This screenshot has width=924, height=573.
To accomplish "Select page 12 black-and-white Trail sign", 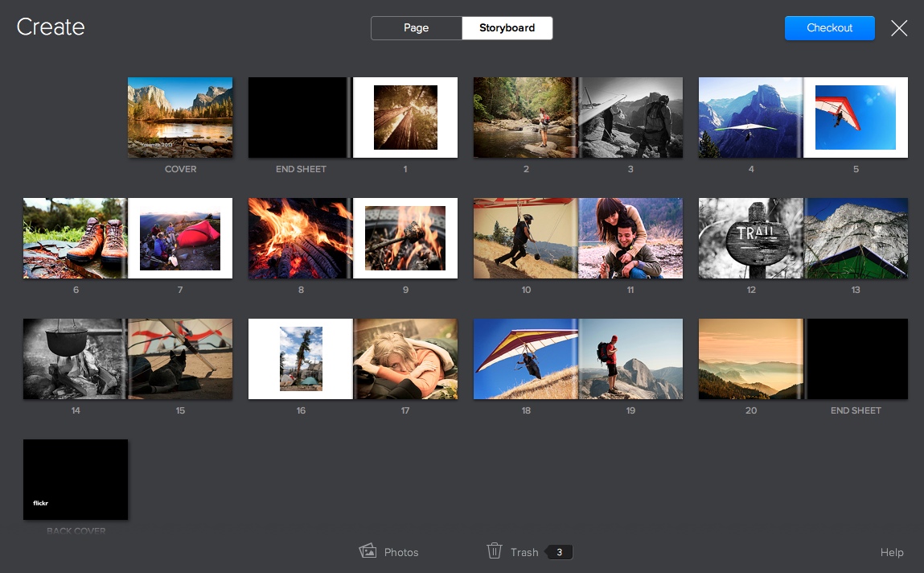I will (x=749, y=238).
